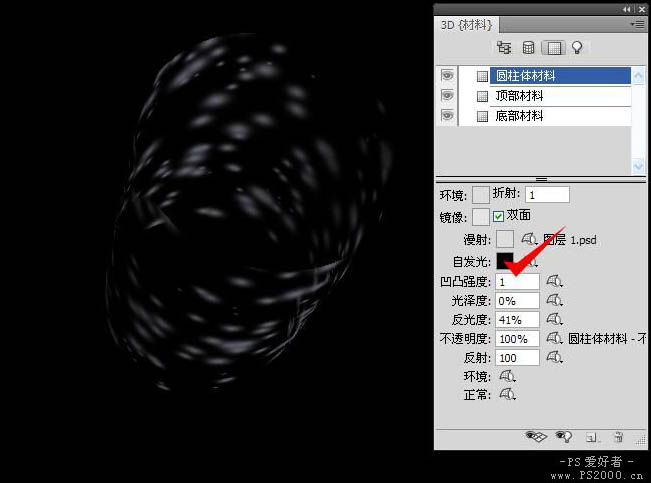Open the 漫射 texture map menu

tap(529, 239)
